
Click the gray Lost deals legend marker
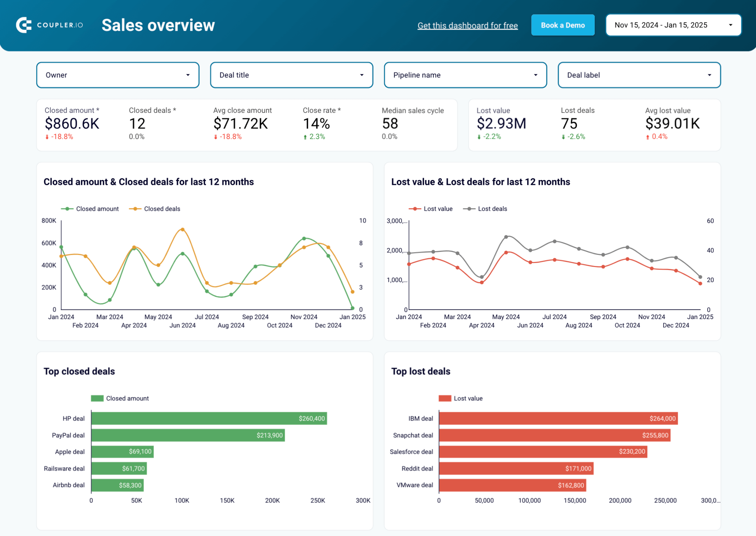tap(468, 209)
